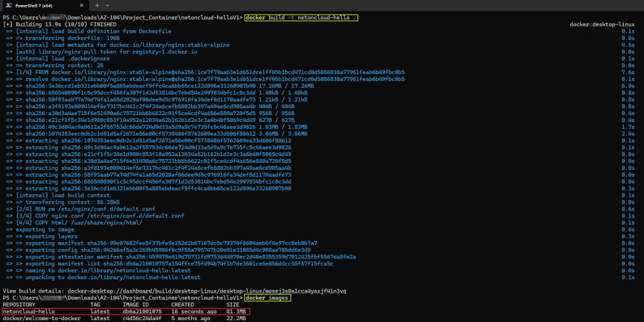Screen dimensions: 644x322
Task: Click the COPY html/ build step line
Action: 74,222
